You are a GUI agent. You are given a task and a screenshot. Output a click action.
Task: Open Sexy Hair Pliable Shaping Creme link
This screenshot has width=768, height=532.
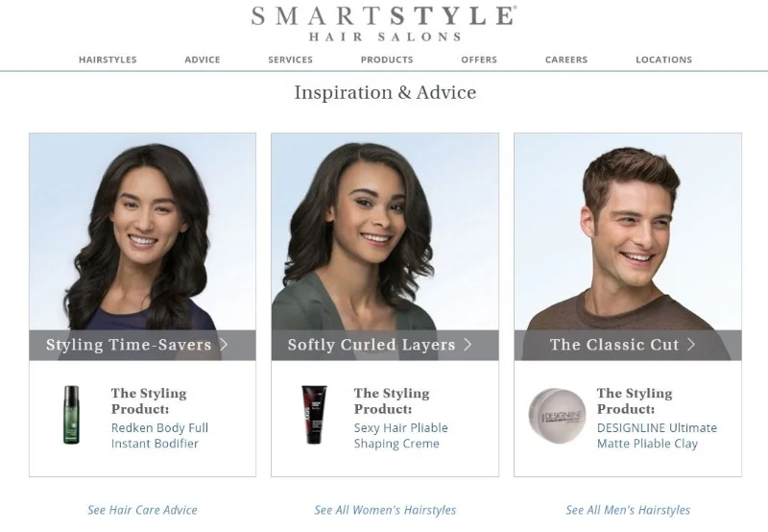pyautogui.click(x=400, y=436)
